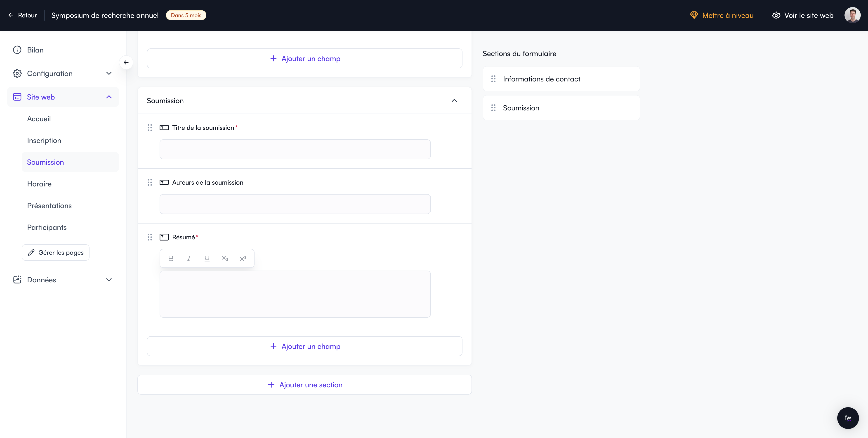Open the Inscription page
Screen dimensions: 868x438
tap(44, 140)
